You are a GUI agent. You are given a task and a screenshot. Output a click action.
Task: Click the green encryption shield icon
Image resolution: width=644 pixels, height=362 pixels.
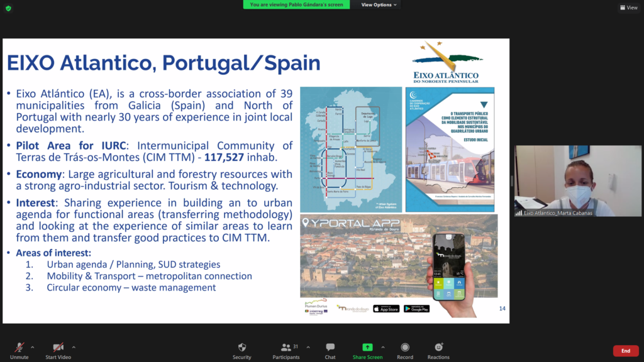(x=8, y=8)
